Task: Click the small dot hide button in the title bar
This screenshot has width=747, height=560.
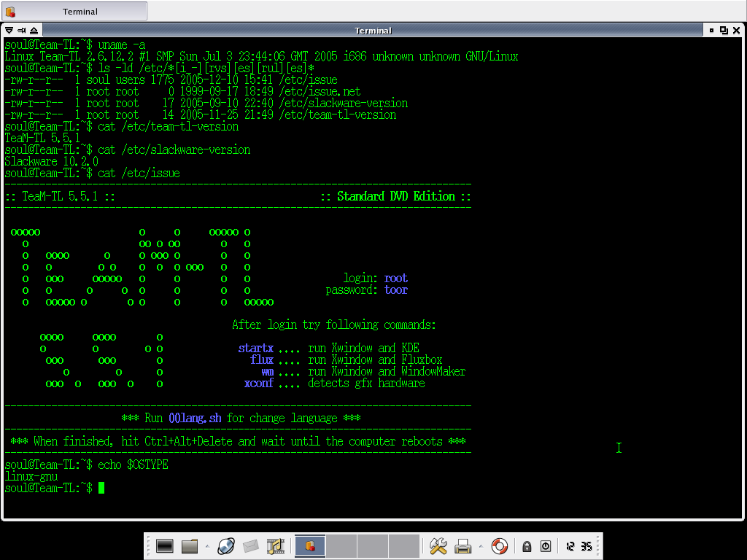Action: (x=711, y=31)
